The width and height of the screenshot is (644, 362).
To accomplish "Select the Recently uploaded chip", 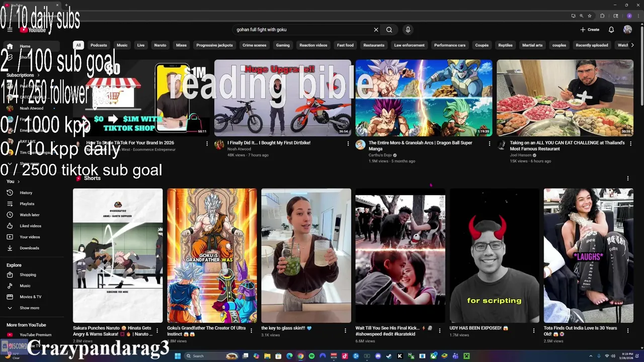I will click(592, 45).
